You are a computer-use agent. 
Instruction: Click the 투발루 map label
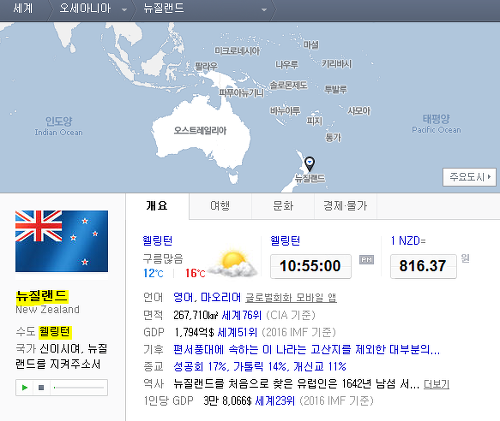pos(336,89)
